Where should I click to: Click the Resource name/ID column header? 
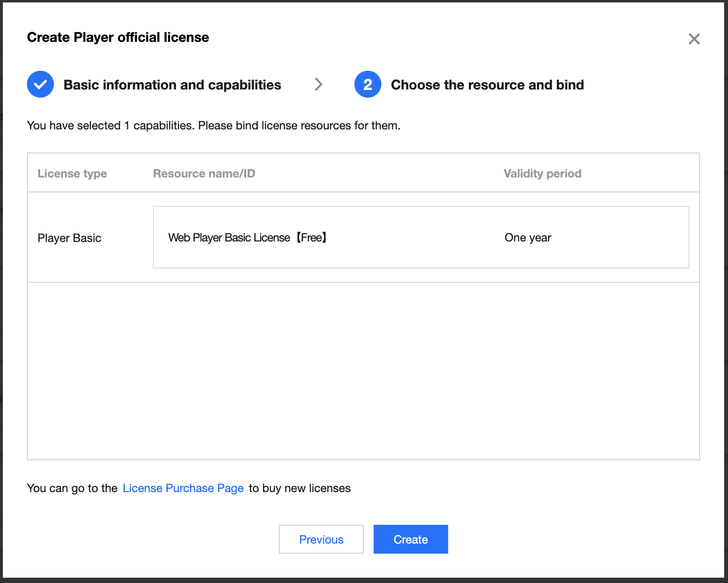[204, 174]
